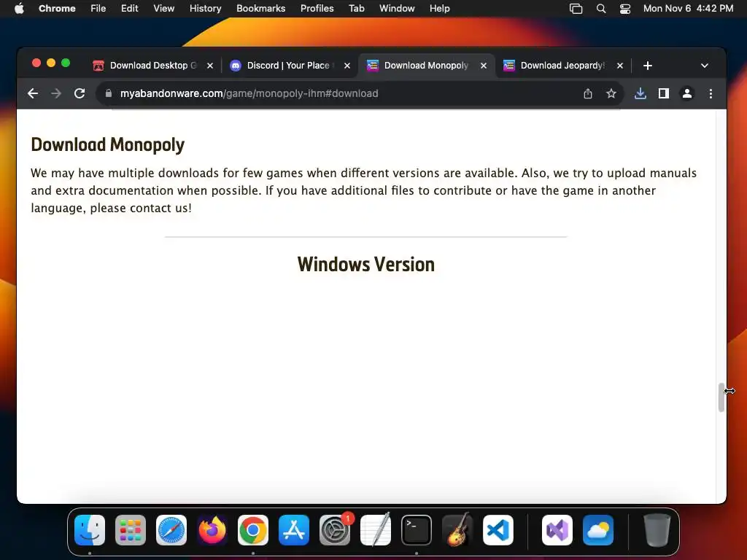Open the Tab menu

(x=356, y=9)
